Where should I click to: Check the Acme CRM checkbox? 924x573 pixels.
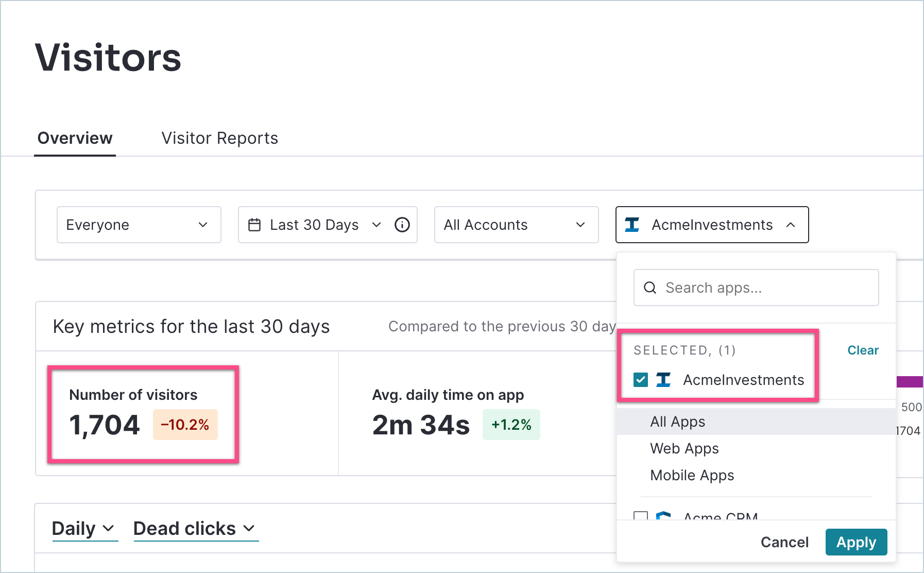[641, 515]
